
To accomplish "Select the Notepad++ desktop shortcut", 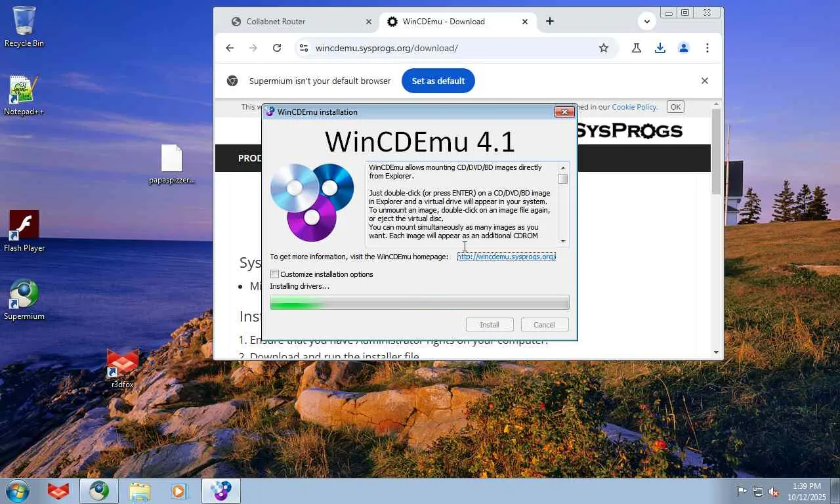I will [24, 96].
